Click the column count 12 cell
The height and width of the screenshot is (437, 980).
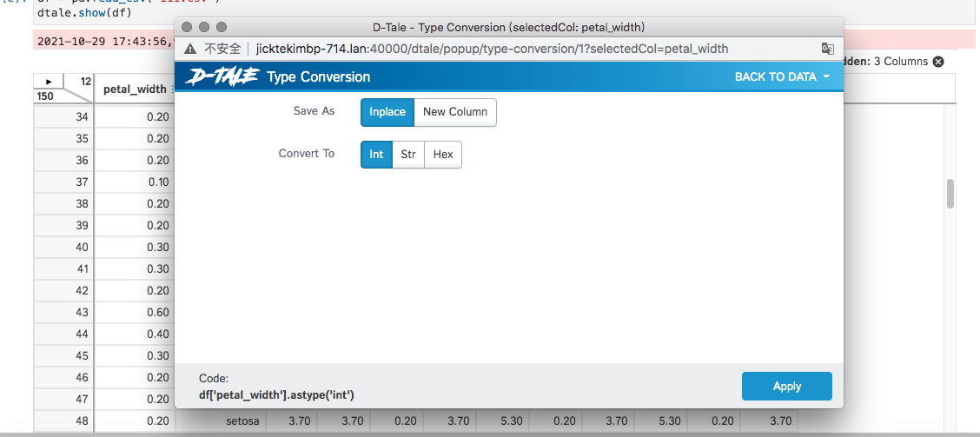86,81
